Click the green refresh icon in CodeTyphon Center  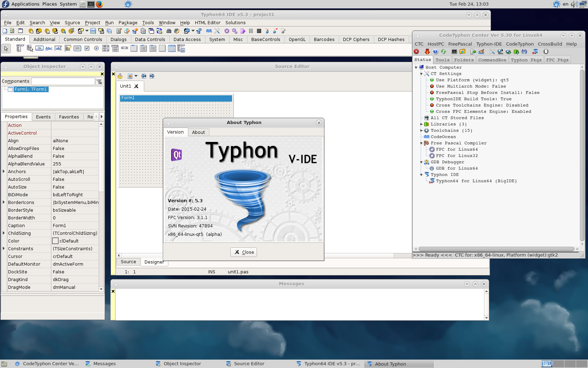[x=443, y=52]
